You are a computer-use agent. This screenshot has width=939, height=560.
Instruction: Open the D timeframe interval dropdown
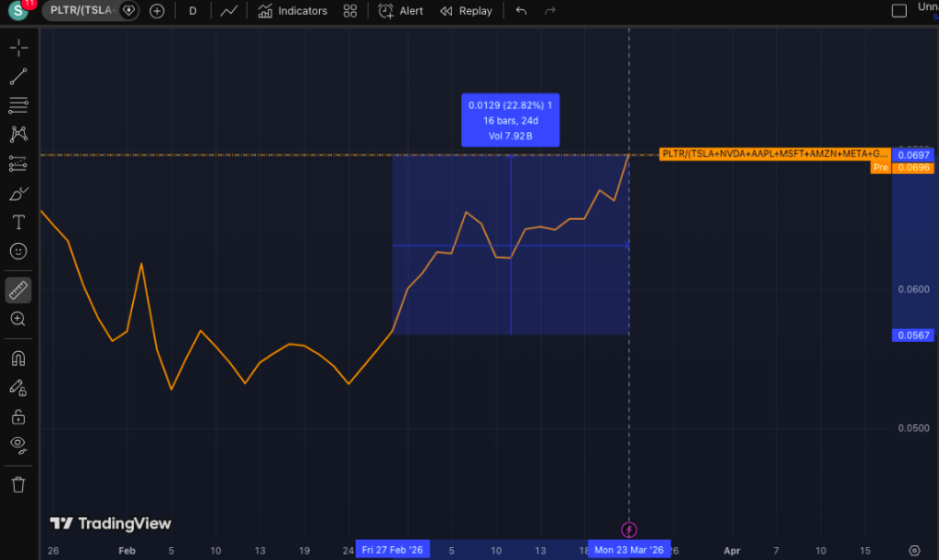pos(193,11)
